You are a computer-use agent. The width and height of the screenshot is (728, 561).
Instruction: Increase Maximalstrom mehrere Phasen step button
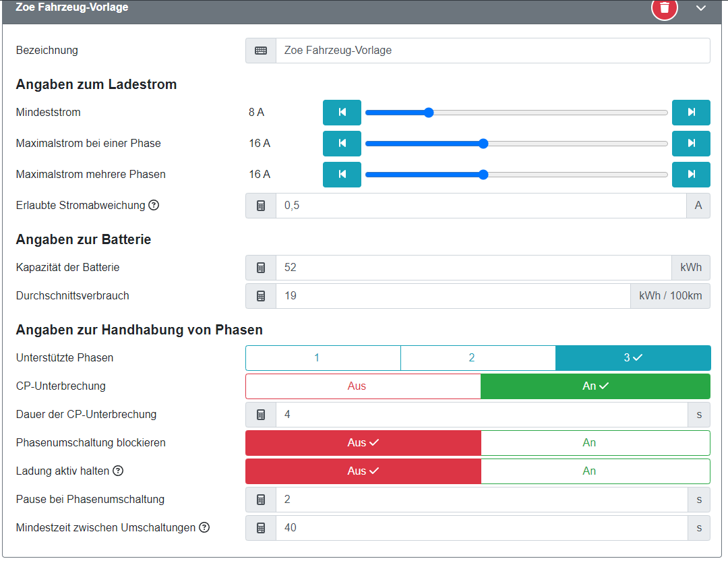point(691,175)
